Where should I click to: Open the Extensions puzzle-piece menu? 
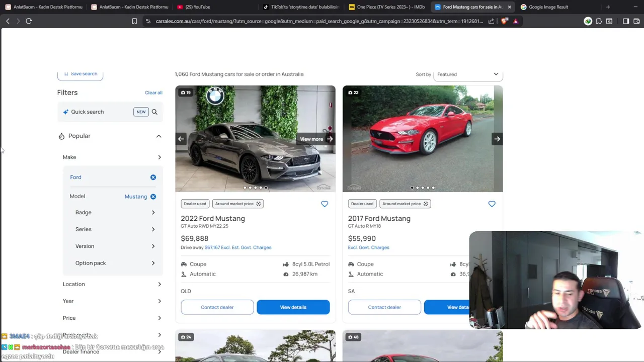point(599,21)
